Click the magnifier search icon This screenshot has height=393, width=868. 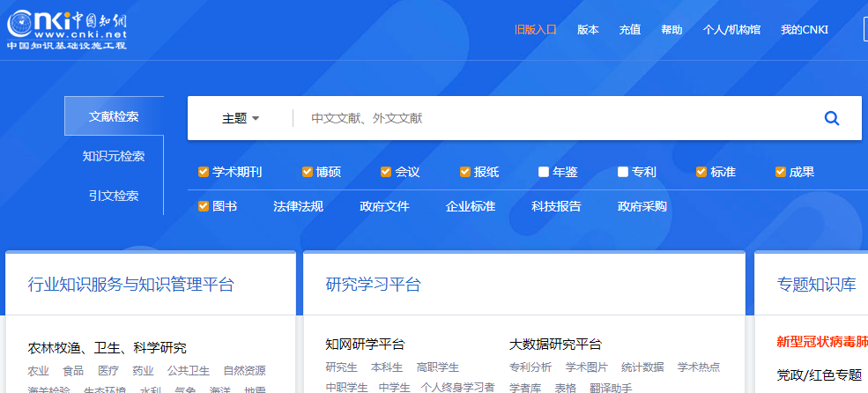tap(832, 118)
